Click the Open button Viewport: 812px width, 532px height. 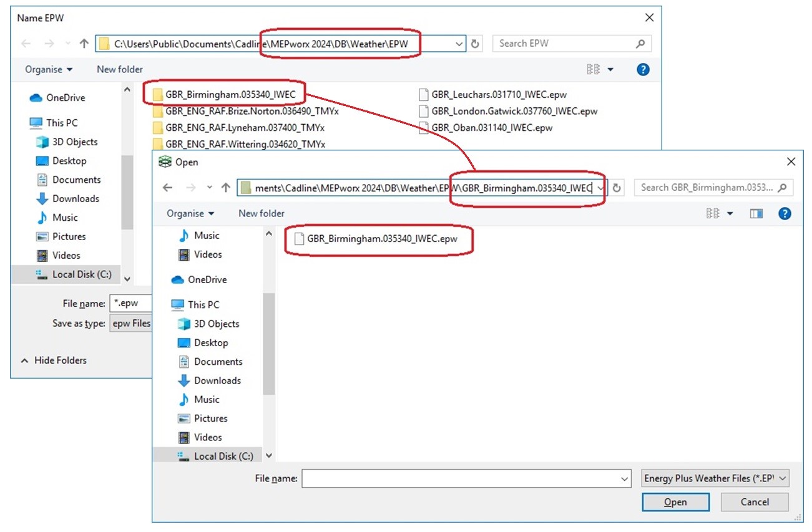coord(675,502)
